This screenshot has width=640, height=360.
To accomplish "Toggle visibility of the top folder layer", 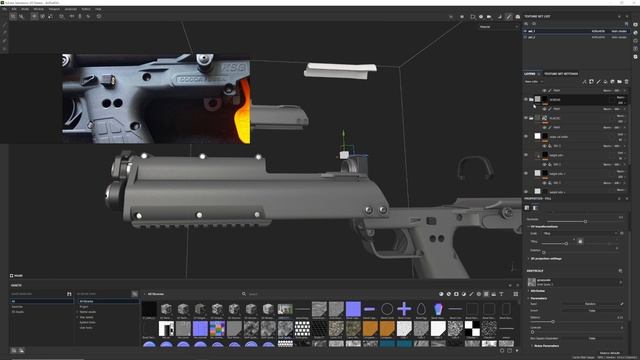I will pos(526,99).
